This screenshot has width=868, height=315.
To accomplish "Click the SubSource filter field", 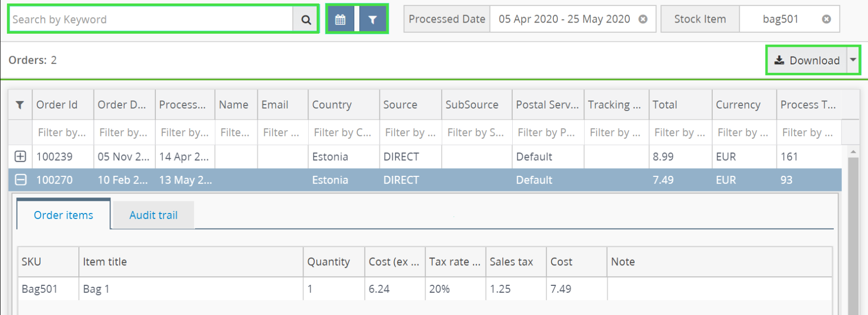I will pos(476,132).
